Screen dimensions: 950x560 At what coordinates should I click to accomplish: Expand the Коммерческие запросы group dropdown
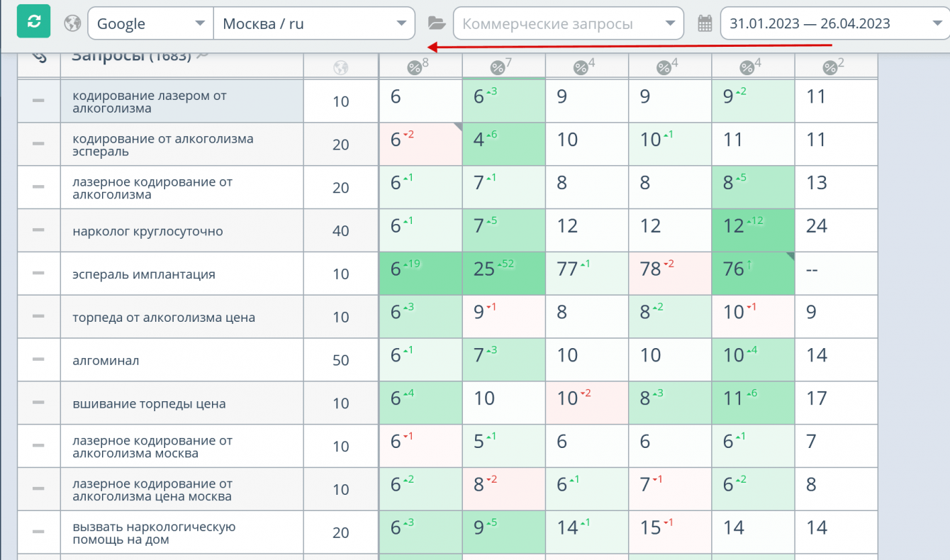[x=569, y=23]
